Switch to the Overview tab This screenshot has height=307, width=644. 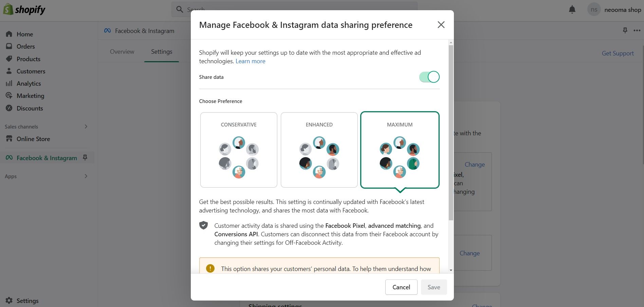point(122,52)
